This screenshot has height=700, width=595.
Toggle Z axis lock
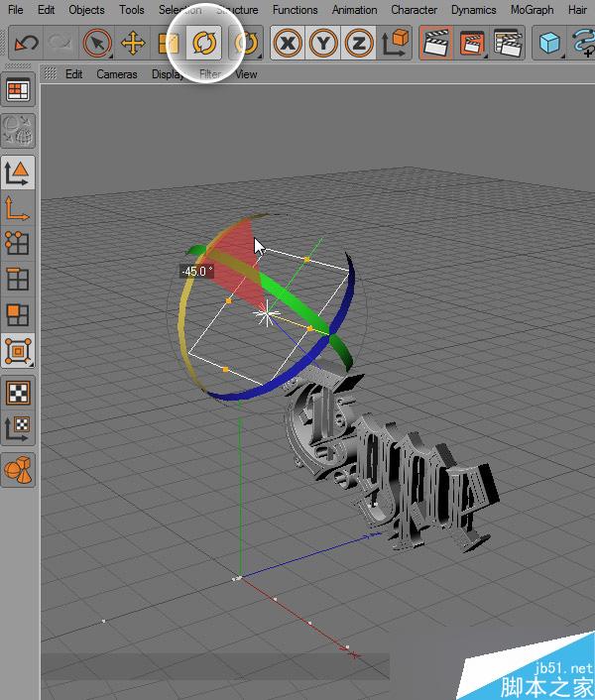358,44
